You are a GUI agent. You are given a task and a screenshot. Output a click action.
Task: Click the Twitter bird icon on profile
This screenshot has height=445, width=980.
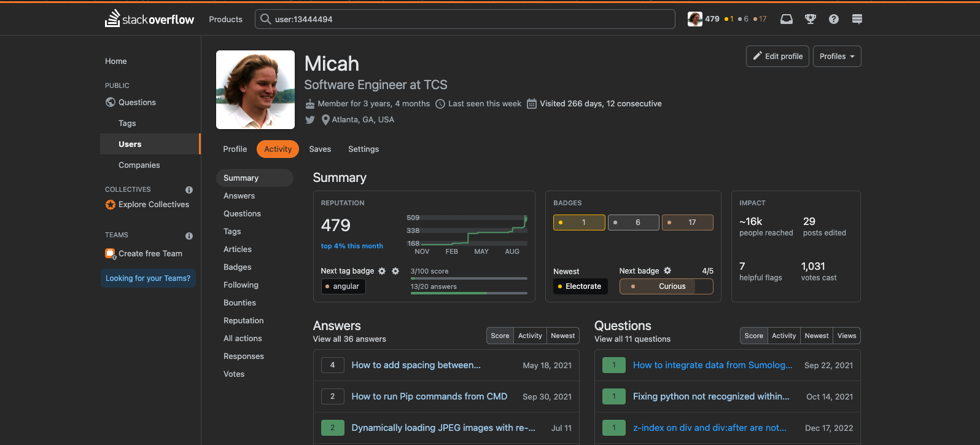coord(310,120)
